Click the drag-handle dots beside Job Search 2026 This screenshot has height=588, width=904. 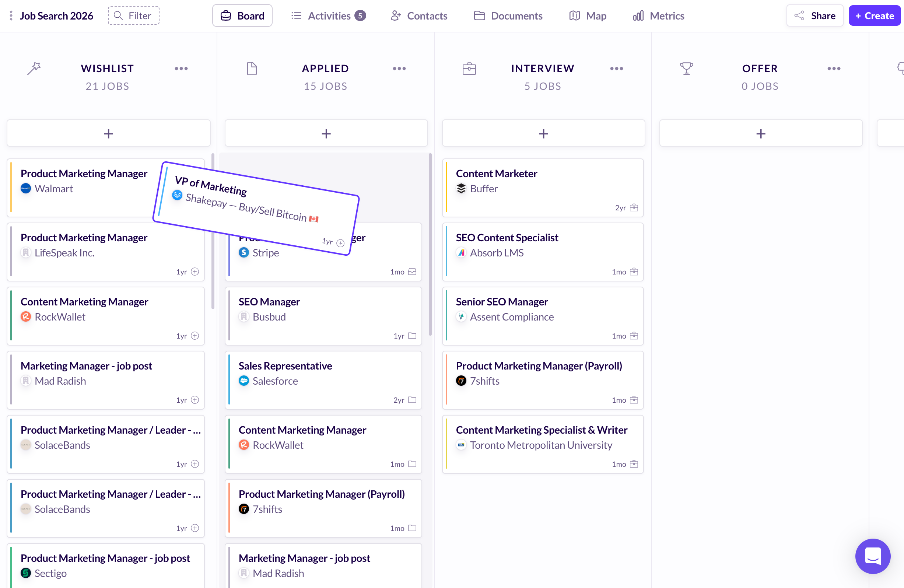(x=11, y=15)
